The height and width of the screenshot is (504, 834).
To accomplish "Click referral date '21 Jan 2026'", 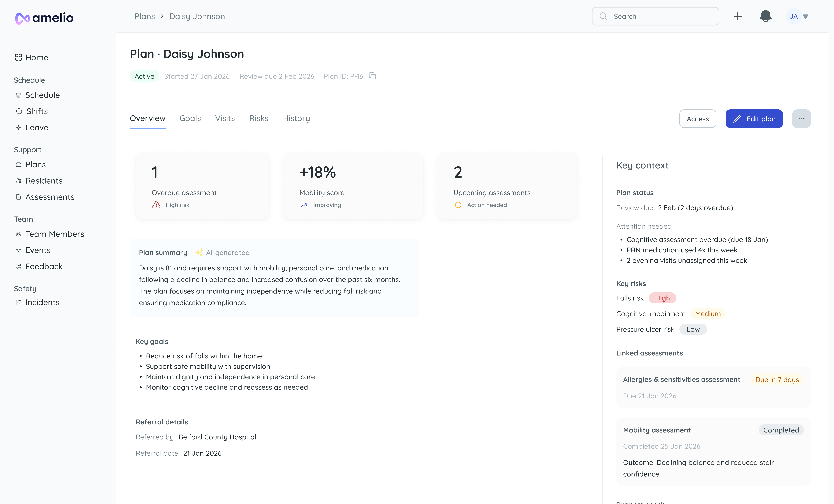I will [202, 453].
